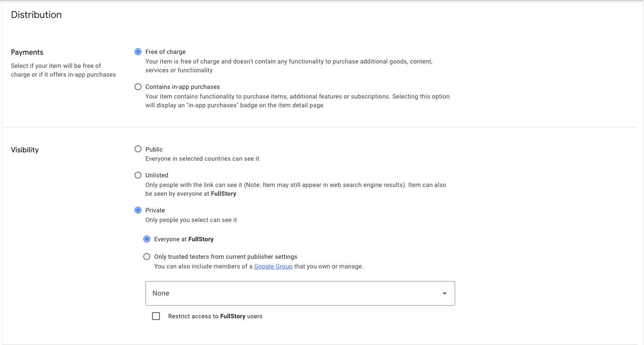The width and height of the screenshot is (644, 345).
Task: Select the Free of charge radio button
Action: 138,52
